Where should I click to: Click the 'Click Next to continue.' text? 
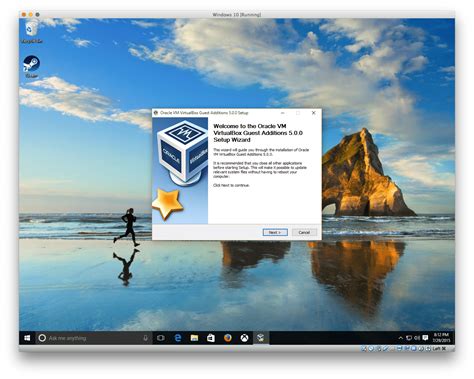point(231,185)
